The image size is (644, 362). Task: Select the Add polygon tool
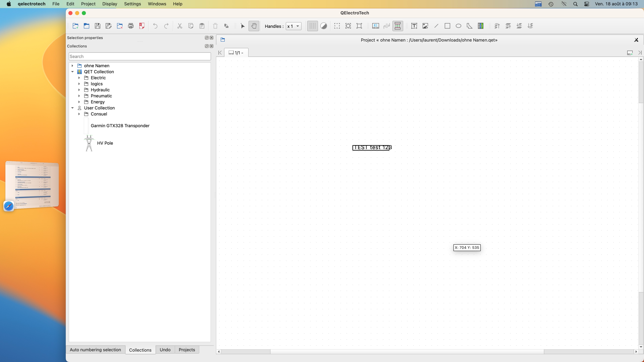469,26
